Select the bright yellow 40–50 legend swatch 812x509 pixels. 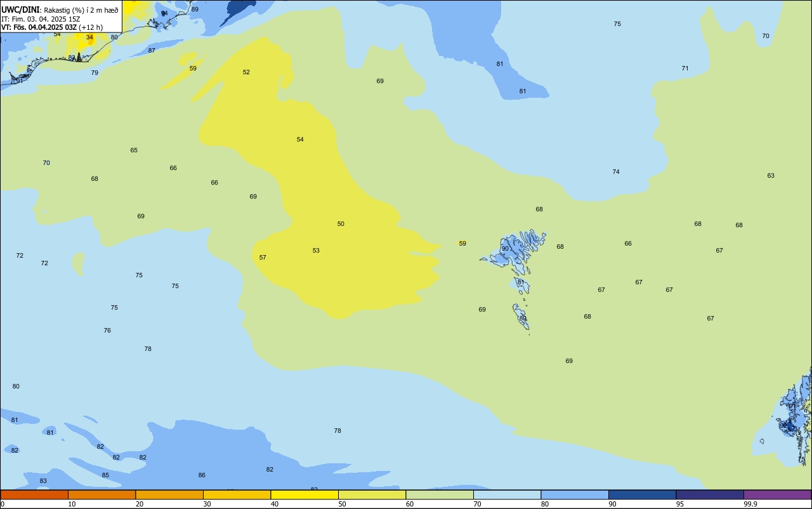(x=304, y=494)
